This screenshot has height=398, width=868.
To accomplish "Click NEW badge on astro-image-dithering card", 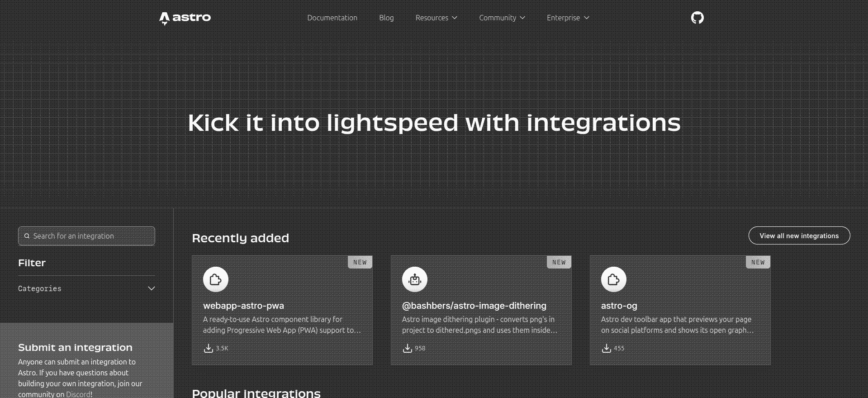I will [x=559, y=262].
